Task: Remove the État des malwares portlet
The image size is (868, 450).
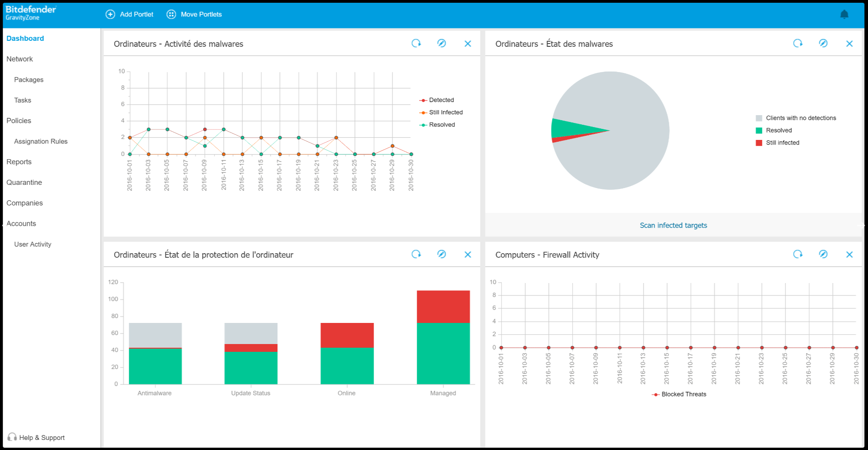Action: 849,44
